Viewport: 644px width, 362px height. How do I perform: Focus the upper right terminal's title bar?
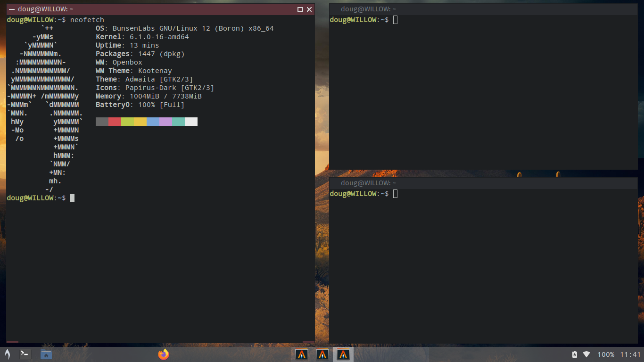pos(483,9)
